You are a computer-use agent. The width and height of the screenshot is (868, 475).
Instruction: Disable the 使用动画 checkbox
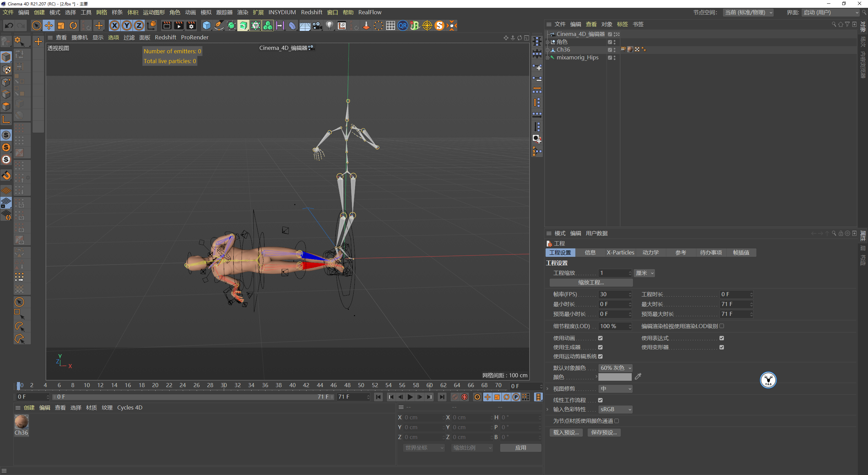tap(600, 338)
